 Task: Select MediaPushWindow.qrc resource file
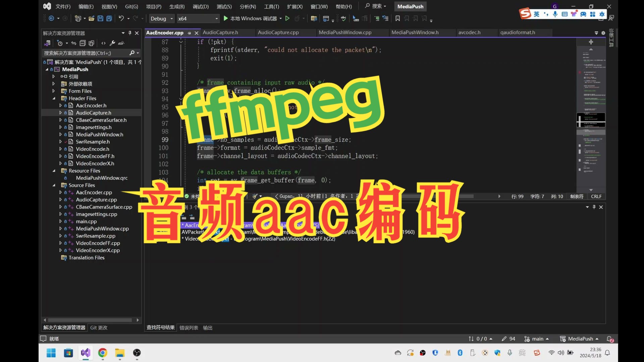102,178
